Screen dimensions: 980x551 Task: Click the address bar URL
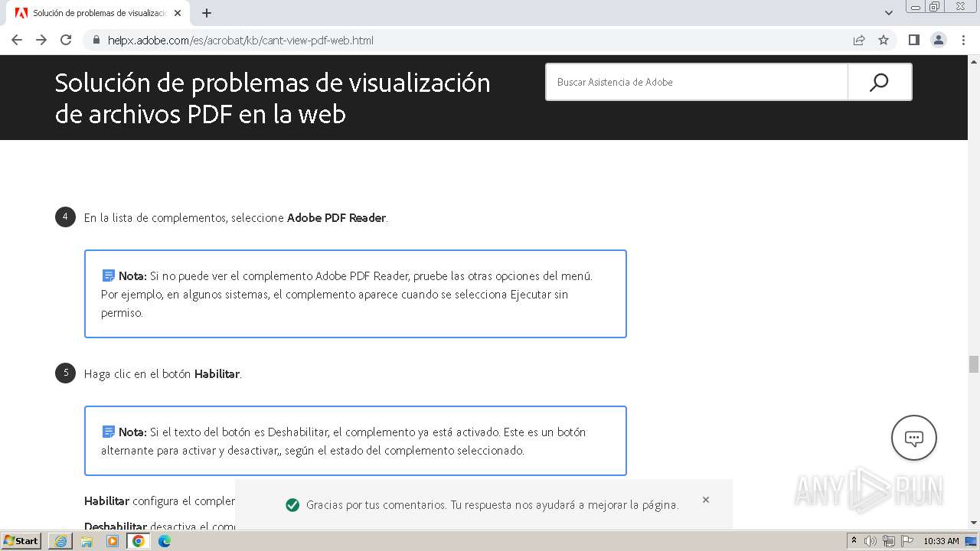(x=240, y=40)
